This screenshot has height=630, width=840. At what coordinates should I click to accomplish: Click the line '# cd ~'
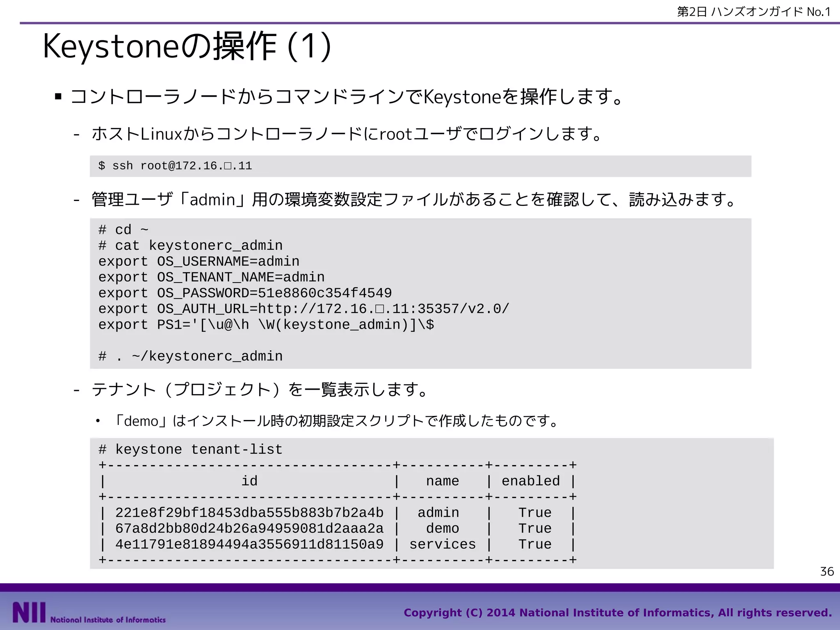pyautogui.click(x=123, y=230)
